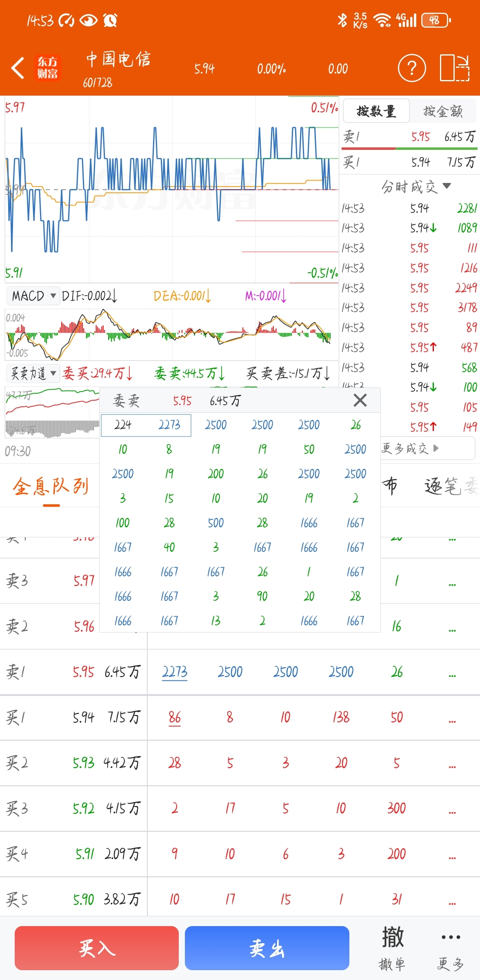This screenshot has width=480, height=980.
Task: Tap order 138 in 买1 row
Action: (341, 717)
